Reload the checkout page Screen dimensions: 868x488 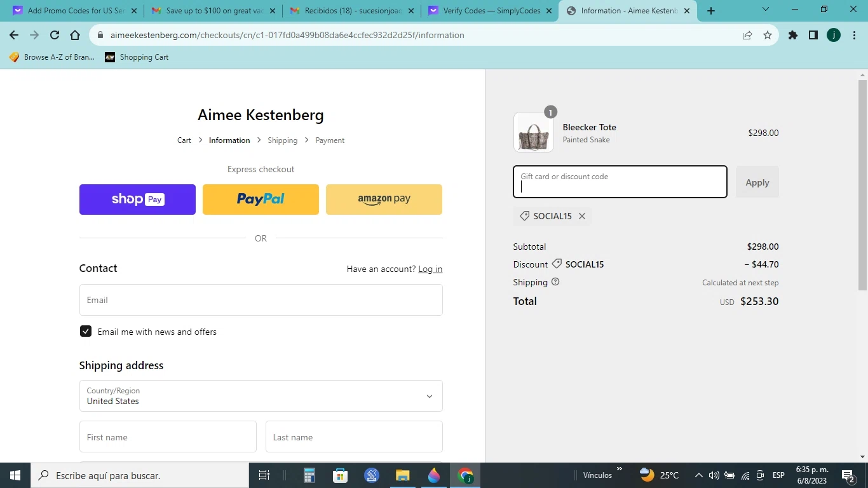pos(55,36)
